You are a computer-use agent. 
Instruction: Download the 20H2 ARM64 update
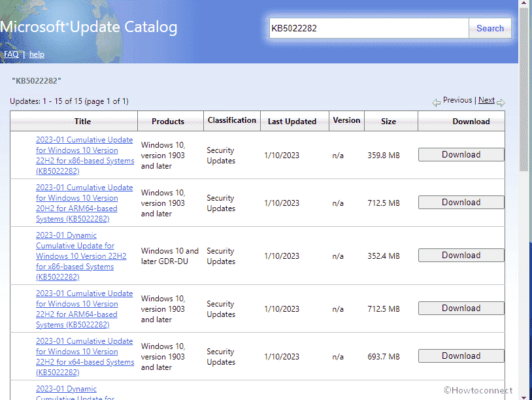[x=461, y=202]
